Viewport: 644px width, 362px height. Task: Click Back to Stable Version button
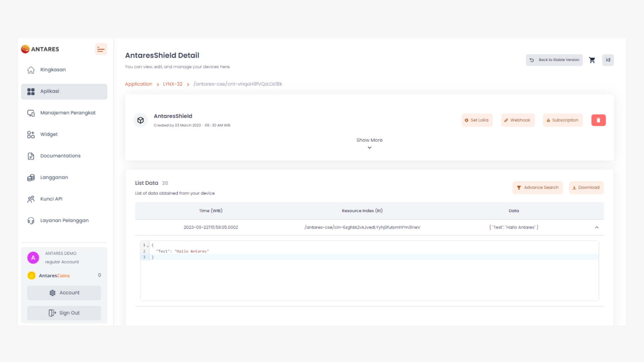554,60
